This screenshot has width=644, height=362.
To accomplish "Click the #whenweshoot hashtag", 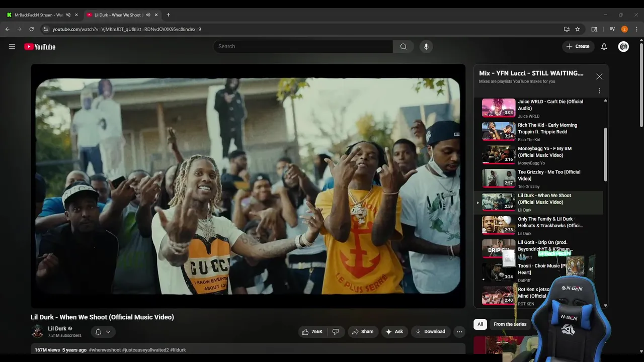I will click(x=105, y=350).
